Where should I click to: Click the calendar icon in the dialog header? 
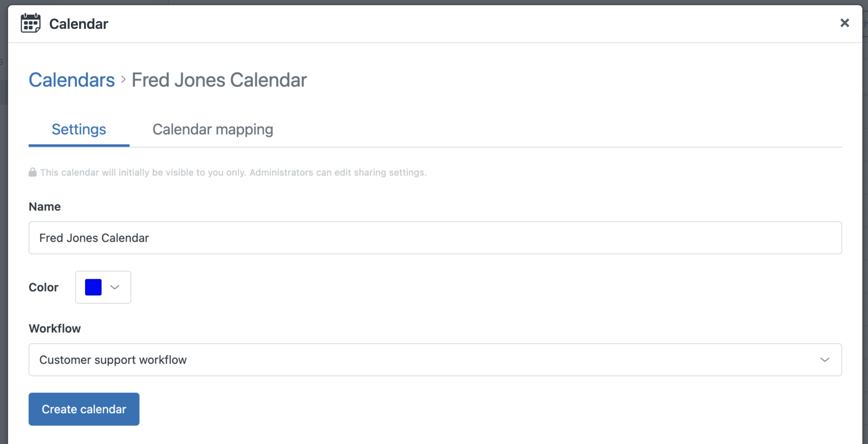[x=30, y=23]
